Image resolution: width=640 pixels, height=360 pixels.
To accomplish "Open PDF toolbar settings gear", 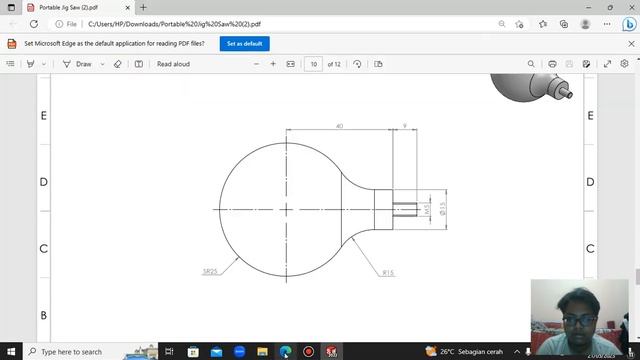I will (x=624, y=64).
